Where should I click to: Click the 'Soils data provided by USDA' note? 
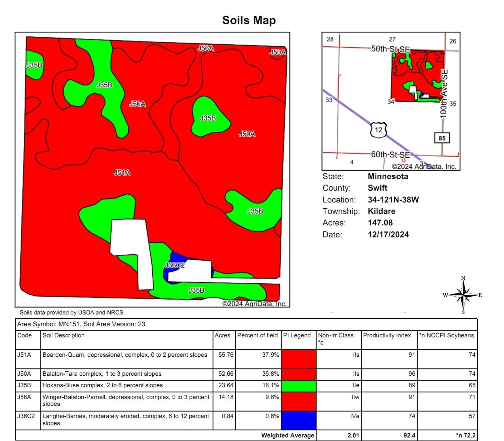[x=72, y=312]
